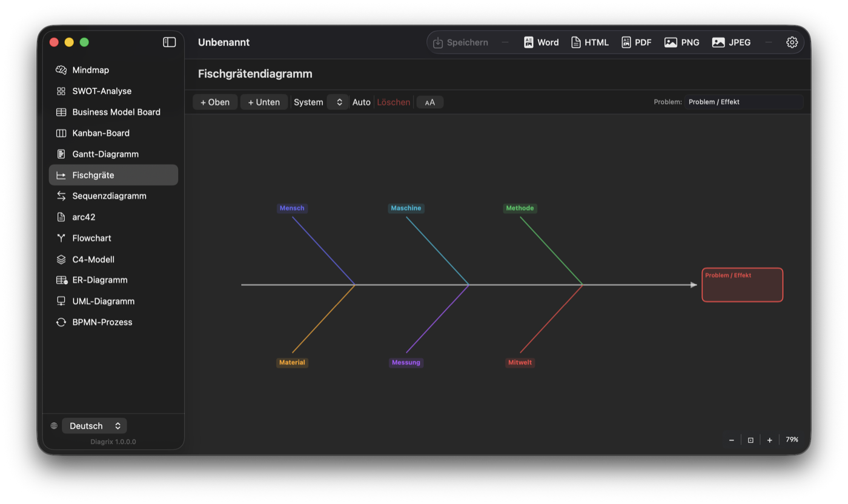
Task: Click the Problem text input field
Action: 744,102
